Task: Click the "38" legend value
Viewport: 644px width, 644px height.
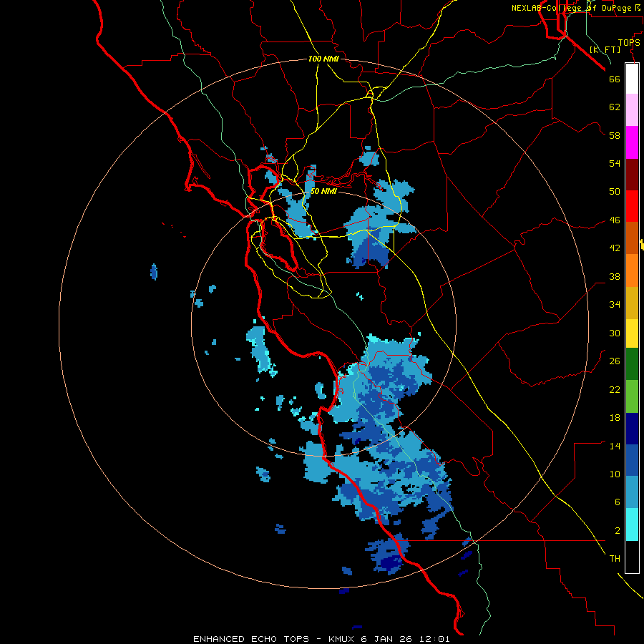Action: (x=615, y=276)
